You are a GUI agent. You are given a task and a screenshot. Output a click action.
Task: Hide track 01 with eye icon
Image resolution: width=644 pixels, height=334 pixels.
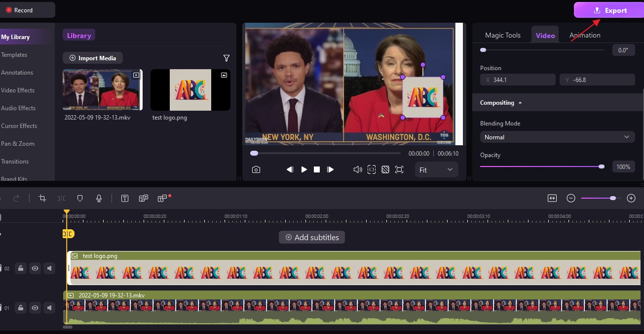pyautogui.click(x=35, y=308)
